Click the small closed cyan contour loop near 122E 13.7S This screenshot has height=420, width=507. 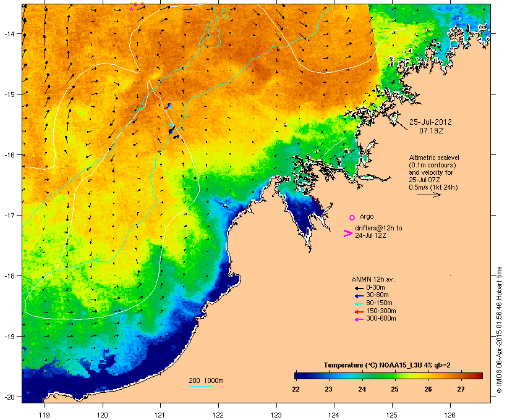224,12
